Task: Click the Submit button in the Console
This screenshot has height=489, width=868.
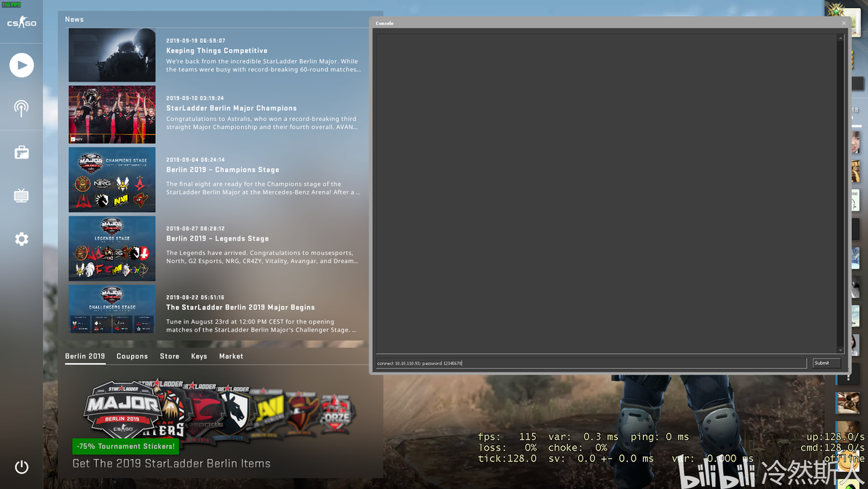Action: (826, 363)
